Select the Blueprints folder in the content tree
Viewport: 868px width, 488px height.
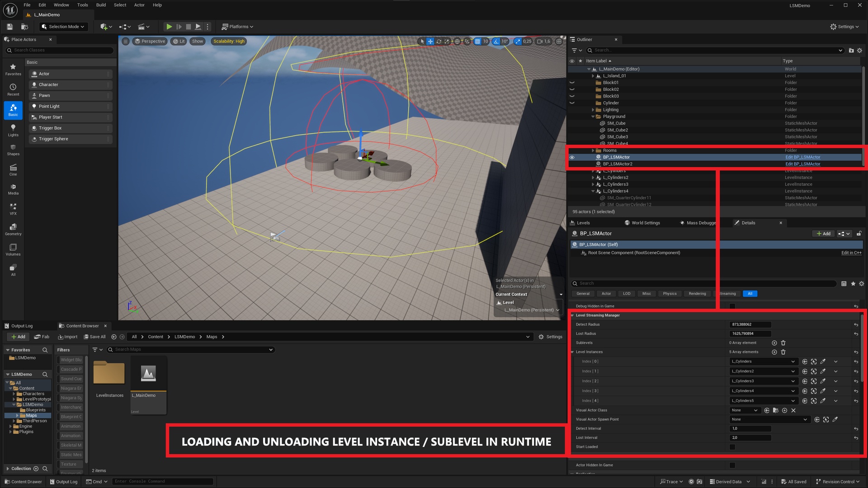pos(35,410)
